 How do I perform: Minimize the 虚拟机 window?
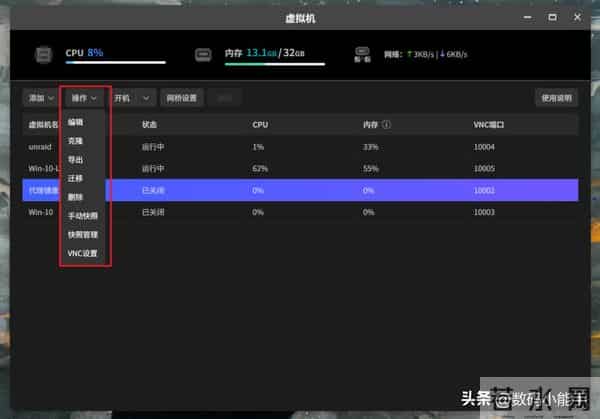(528, 17)
